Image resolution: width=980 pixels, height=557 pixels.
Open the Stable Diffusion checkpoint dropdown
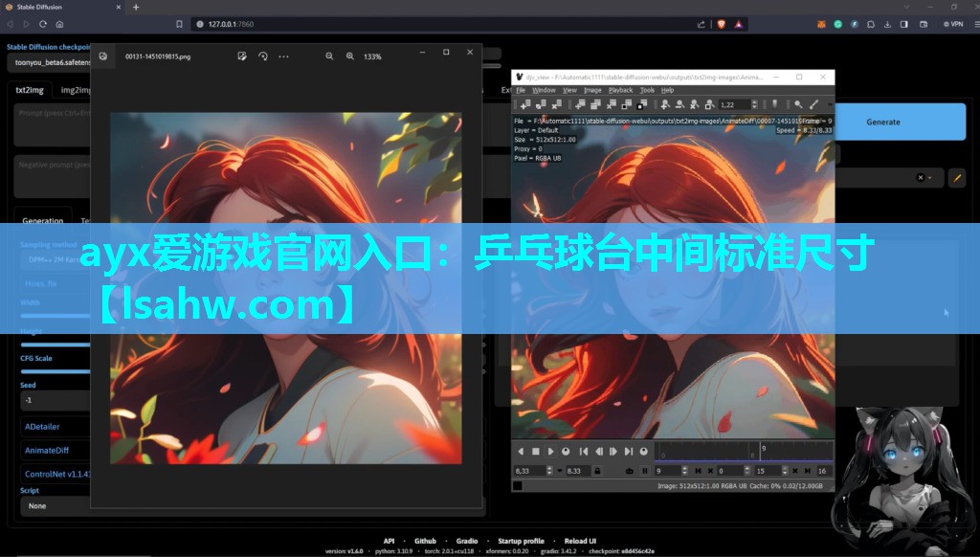tap(50, 62)
